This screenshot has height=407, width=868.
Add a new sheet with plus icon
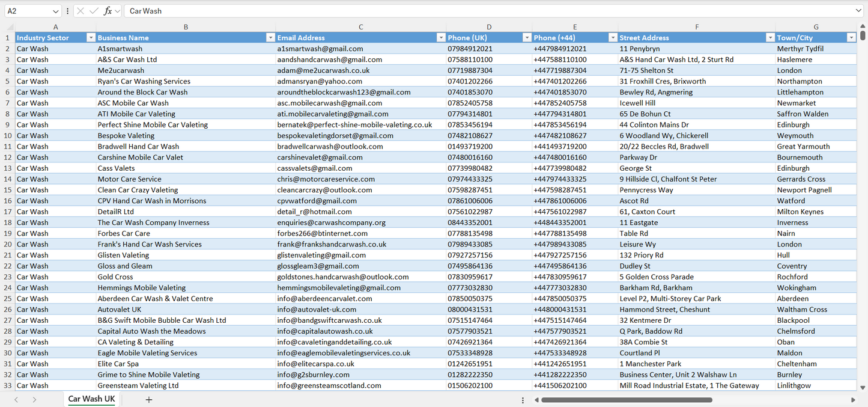(x=149, y=400)
